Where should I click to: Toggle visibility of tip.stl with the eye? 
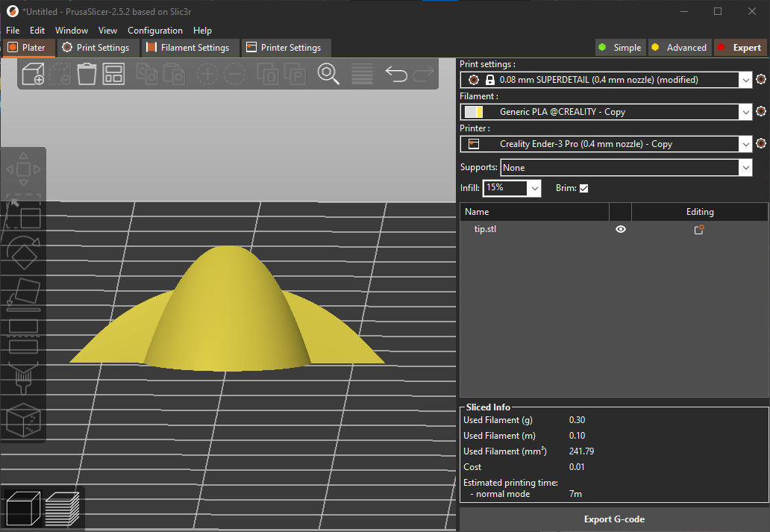(x=620, y=229)
